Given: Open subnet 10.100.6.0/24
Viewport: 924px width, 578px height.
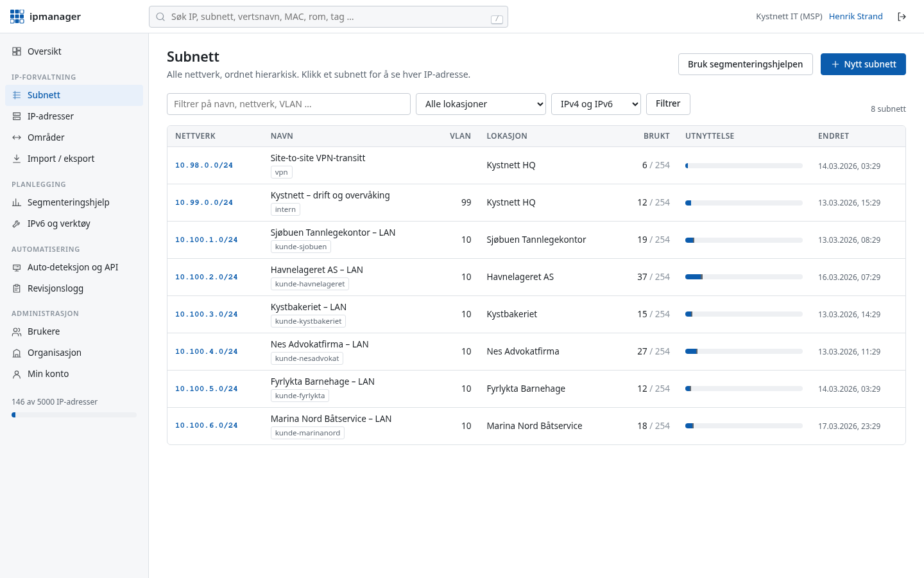Looking at the screenshot, I should pyautogui.click(x=207, y=426).
